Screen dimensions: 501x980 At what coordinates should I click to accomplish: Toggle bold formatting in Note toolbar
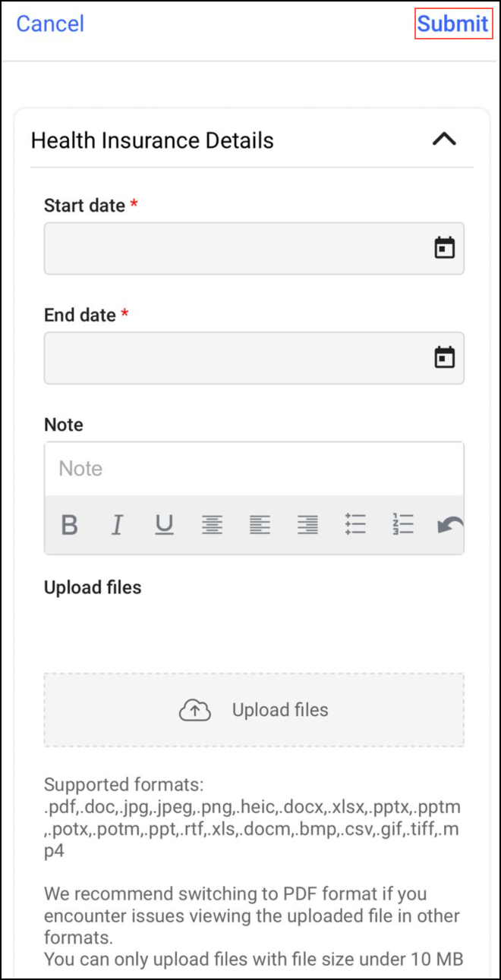pos(69,525)
